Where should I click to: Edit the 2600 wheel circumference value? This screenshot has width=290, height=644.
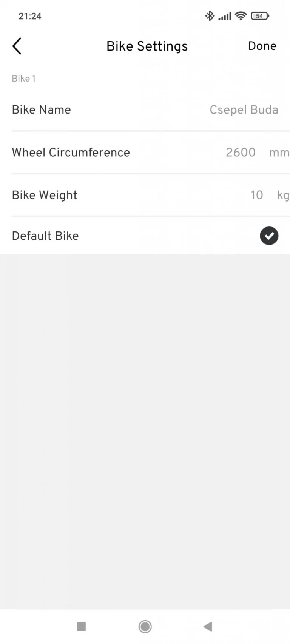coord(241,153)
